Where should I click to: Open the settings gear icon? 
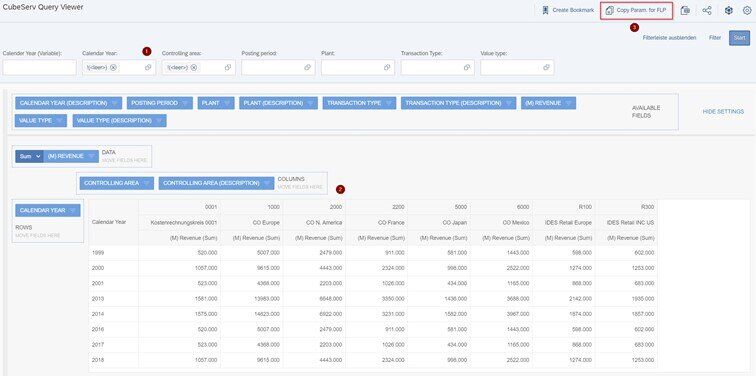(747, 10)
